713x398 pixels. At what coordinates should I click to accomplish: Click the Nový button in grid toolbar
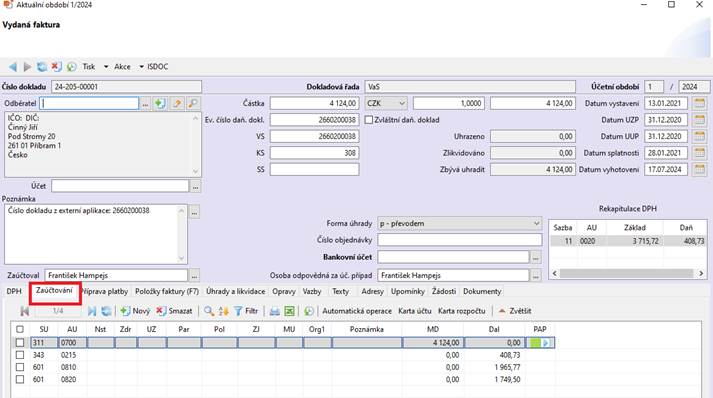click(135, 311)
